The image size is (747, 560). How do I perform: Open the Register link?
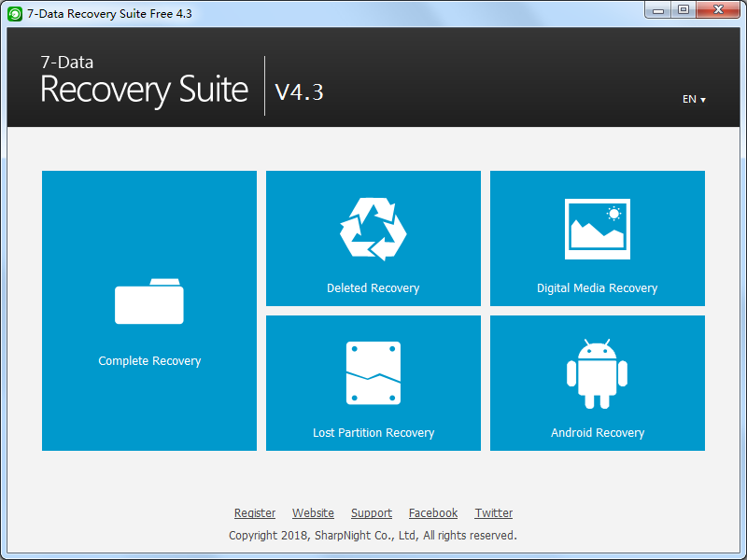[x=255, y=513]
